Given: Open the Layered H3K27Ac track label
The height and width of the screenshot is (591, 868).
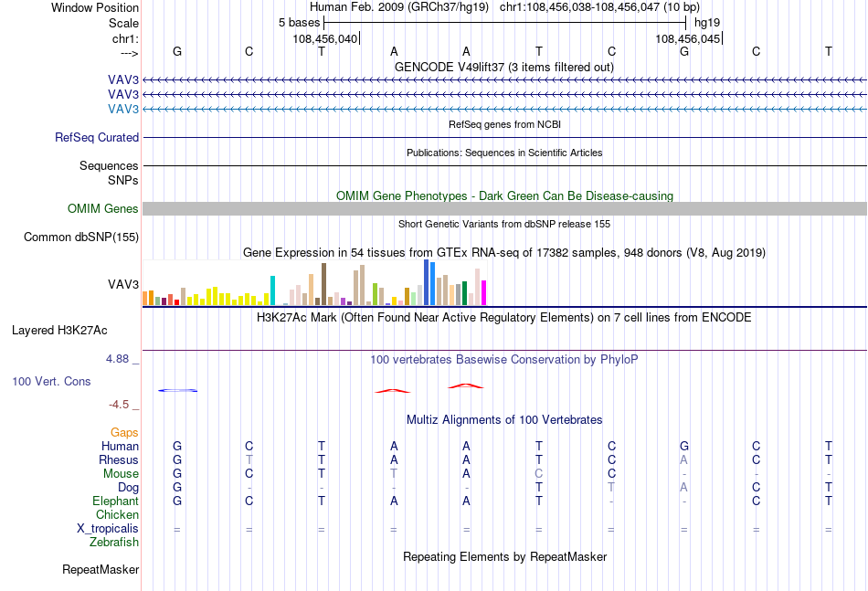Looking at the screenshot, I should tap(59, 331).
